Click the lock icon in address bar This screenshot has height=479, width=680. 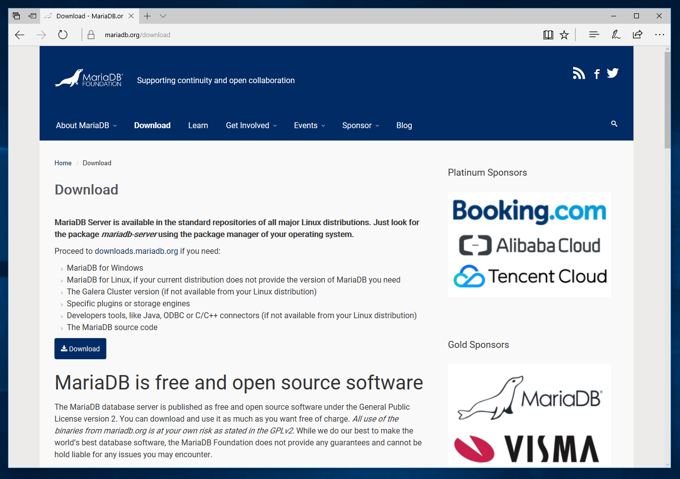(91, 35)
